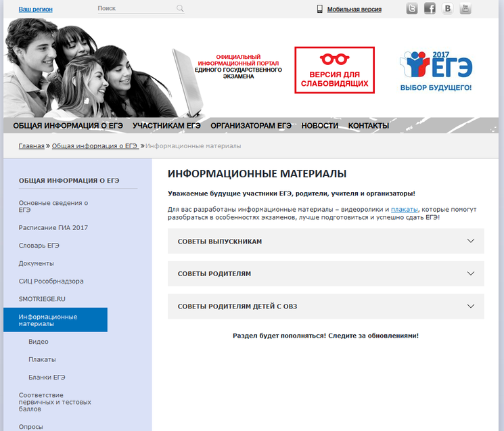Image resolution: width=504 pixels, height=431 pixels.
Task: Click the red glasses accessibility icon
Action: coord(334,60)
